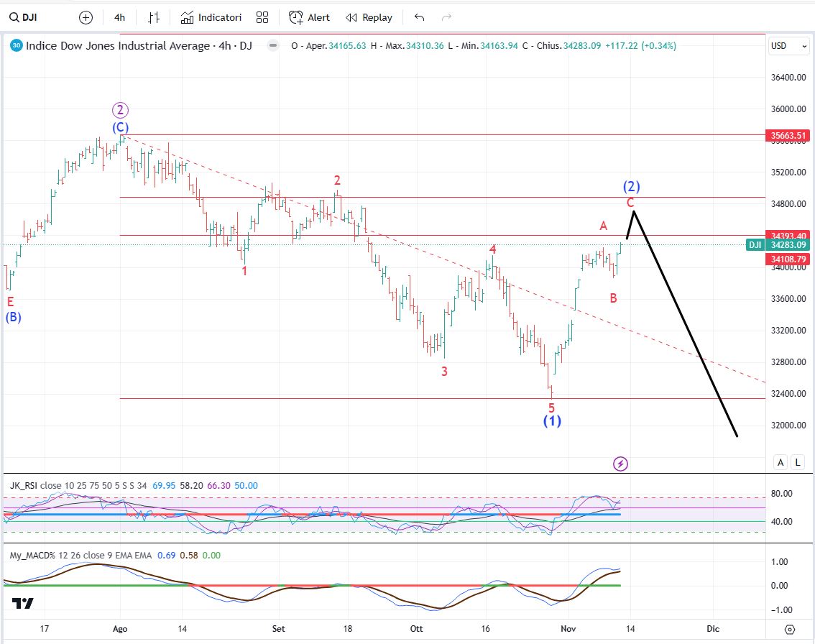Open the USD currency dropdown

788,46
